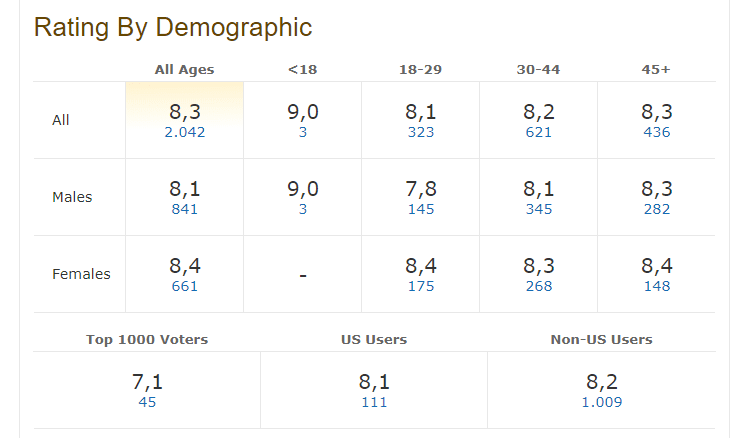This screenshot has width=733, height=438.
Task: Click the All Ages column header
Action: point(184,69)
